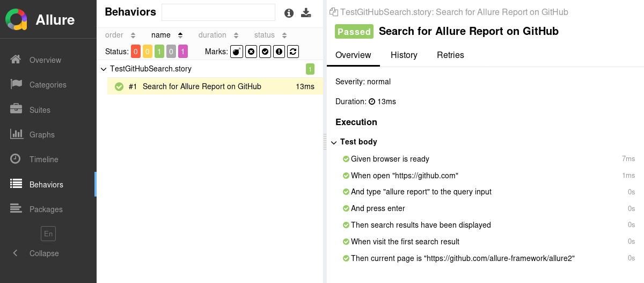Switch to the Retries tab
Viewport: 644px width, 283px height.
pyautogui.click(x=450, y=55)
